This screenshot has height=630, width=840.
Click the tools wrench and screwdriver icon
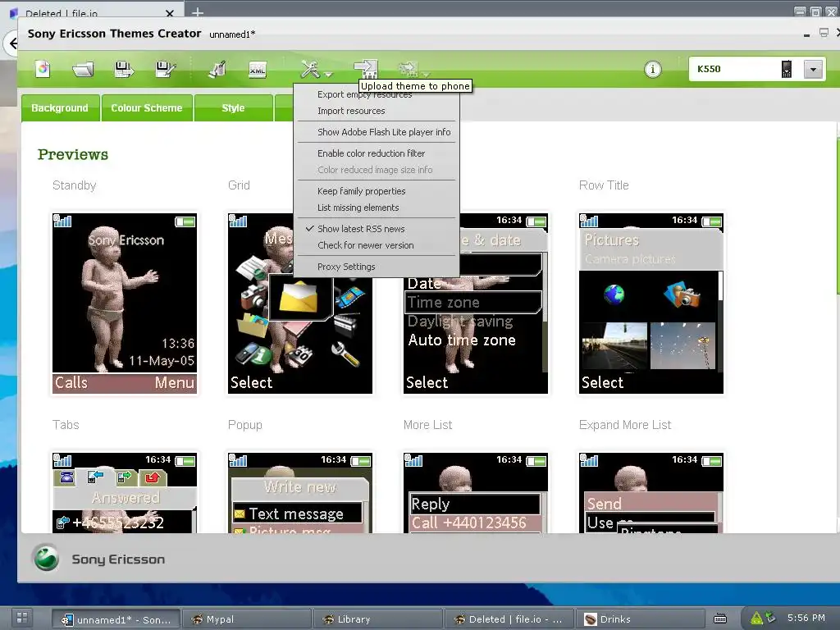(310, 69)
